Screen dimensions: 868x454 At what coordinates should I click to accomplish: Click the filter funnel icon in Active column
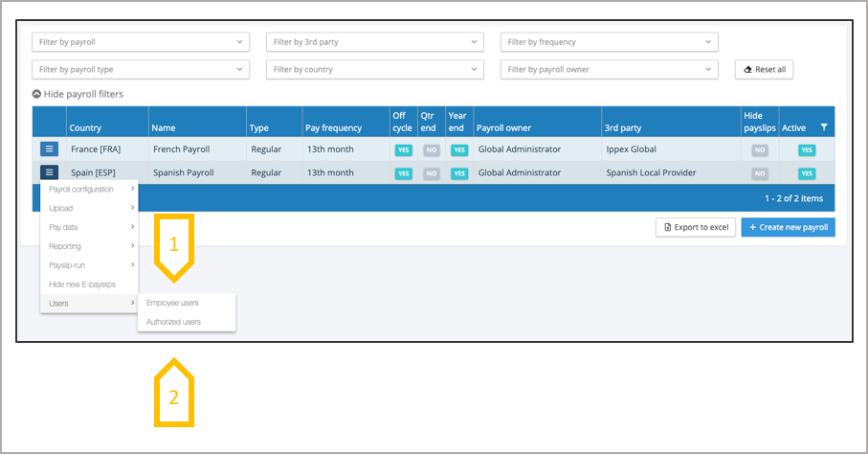point(824,127)
